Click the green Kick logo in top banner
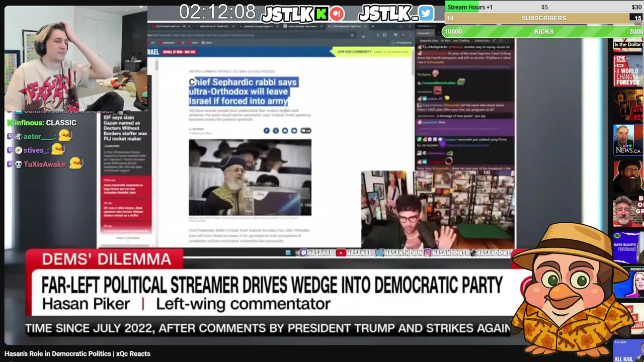Viewport: 644px width, 362px height. click(321, 13)
